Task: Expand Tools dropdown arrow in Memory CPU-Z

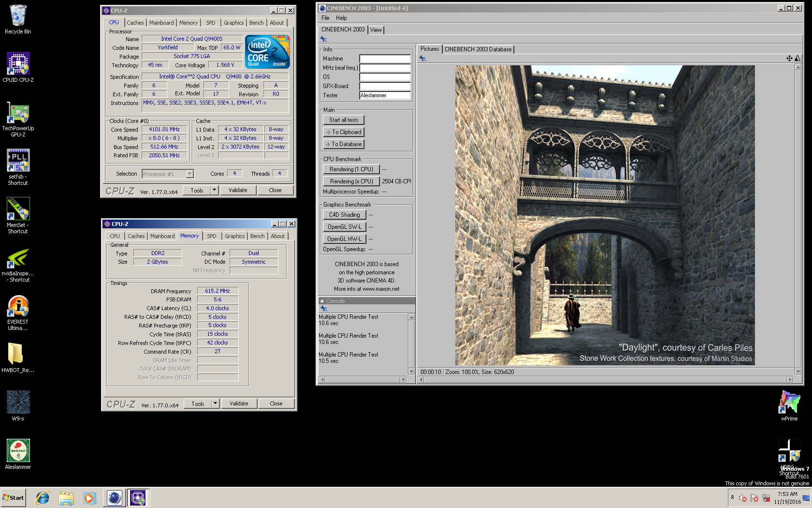Action: point(215,403)
